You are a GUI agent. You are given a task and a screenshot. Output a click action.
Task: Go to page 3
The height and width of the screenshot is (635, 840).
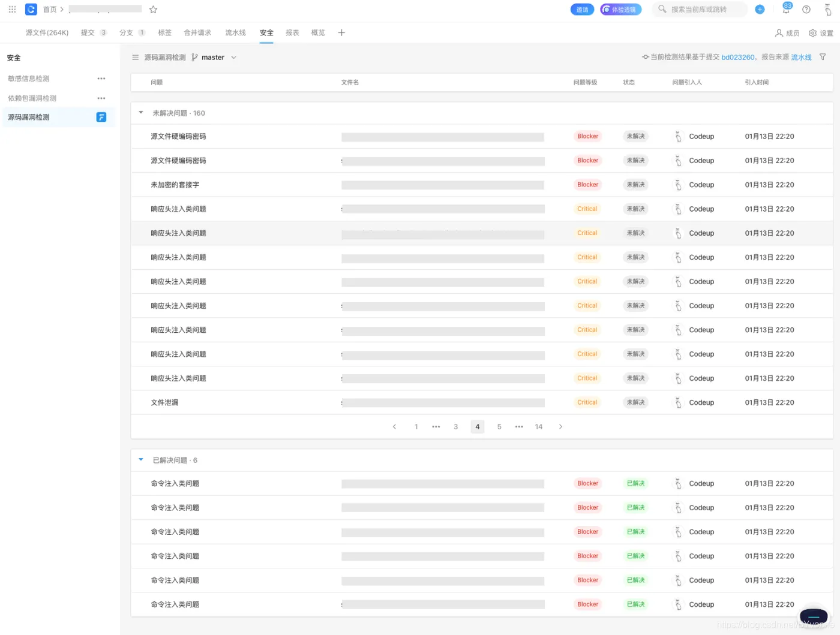[x=455, y=427]
